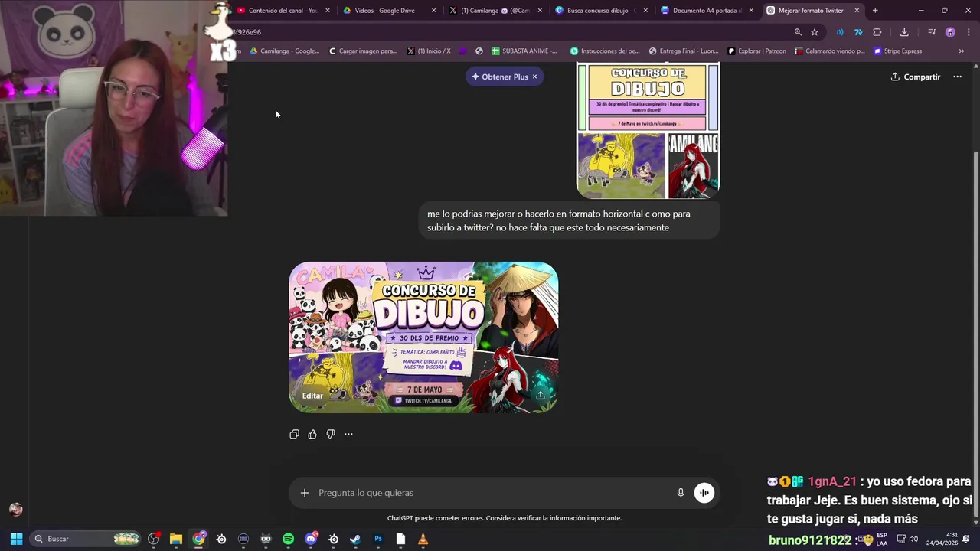
Task: Open 'Cargar imagen para...' bookmark
Action: point(363,51)
